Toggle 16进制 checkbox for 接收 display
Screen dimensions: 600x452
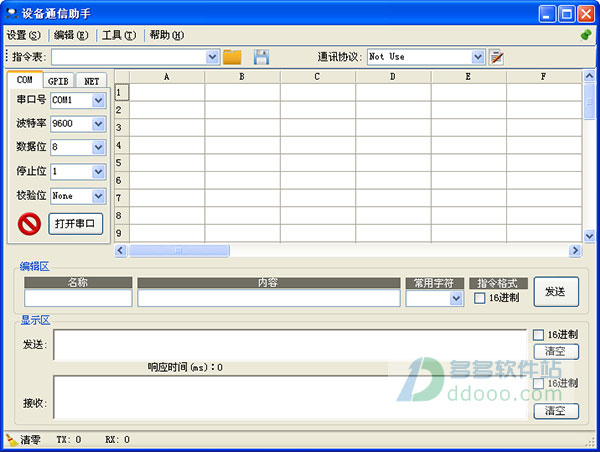point(538,383)
